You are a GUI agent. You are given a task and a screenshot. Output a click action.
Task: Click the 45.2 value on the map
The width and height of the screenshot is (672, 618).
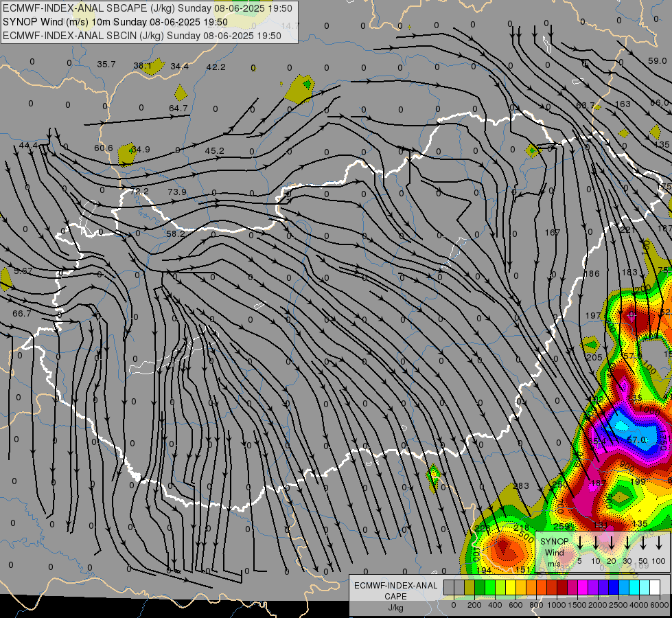(214, 150)
